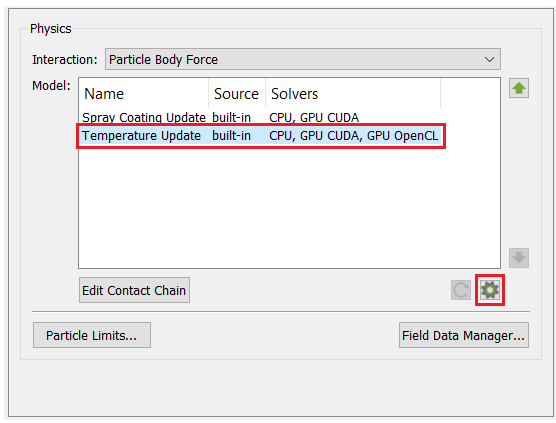556x423 pixels.
Task: Click the circular refresh arrow icon
Action: [x=461, y=290]
